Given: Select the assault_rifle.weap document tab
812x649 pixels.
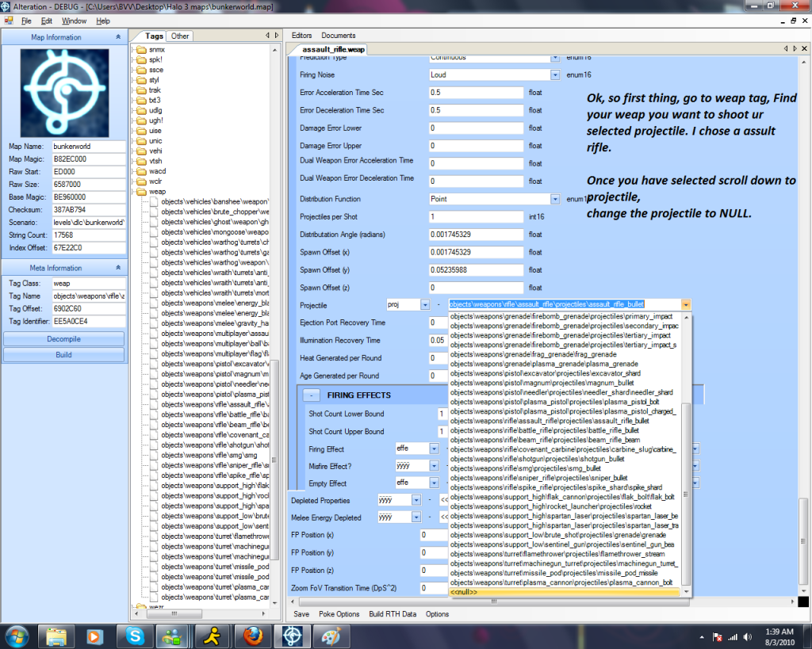Looking at the screenshot, I should [333, 50].
